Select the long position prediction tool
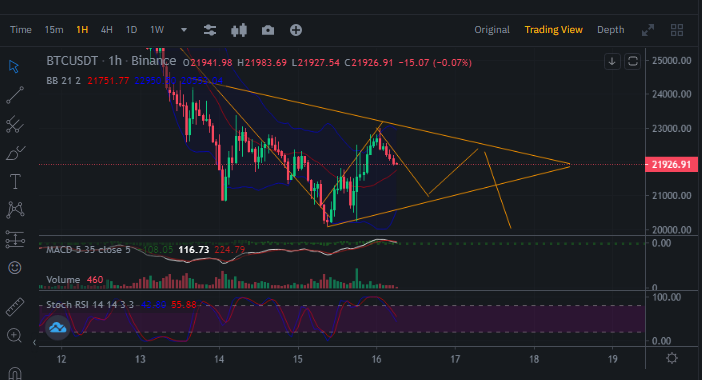The height and width of the screenshot is (380, 702). coord(15,239)
